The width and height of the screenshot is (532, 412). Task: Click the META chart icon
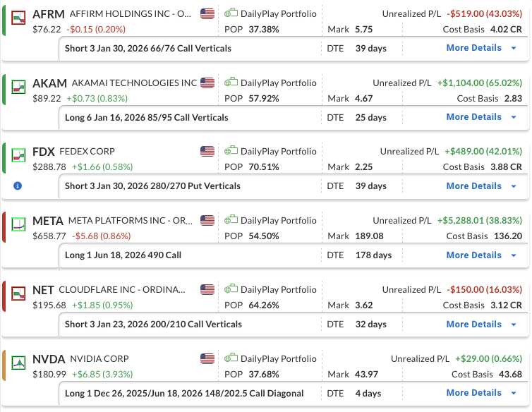(20, 222)
